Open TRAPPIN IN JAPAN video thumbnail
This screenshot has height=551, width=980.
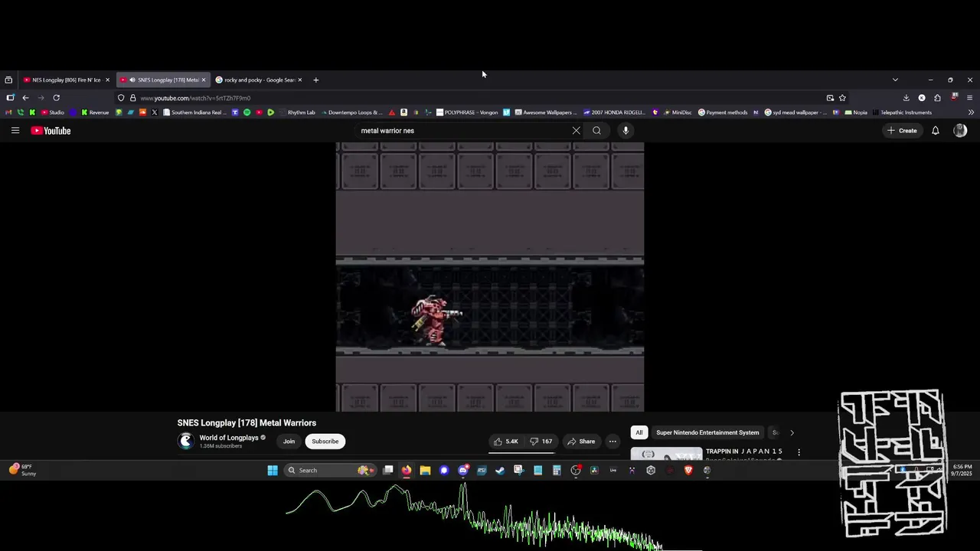[666, 453]
